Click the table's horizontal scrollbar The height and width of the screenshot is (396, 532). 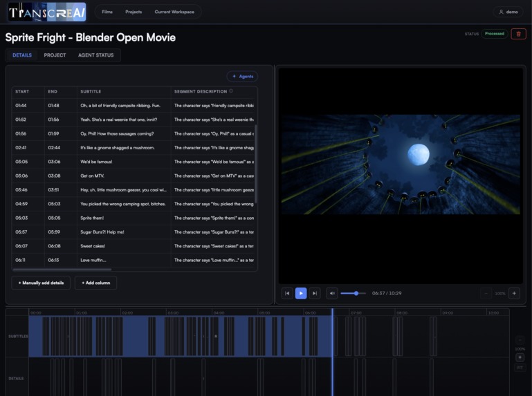pos(62,270)
